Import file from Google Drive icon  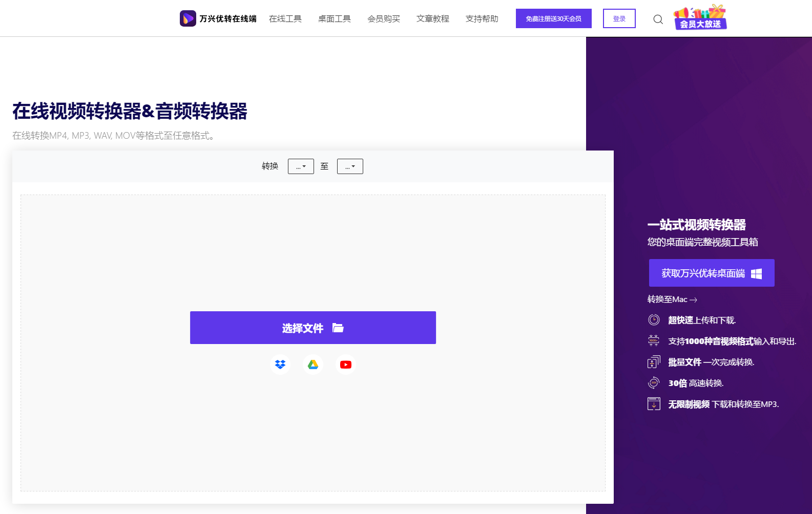click(313, 365)
